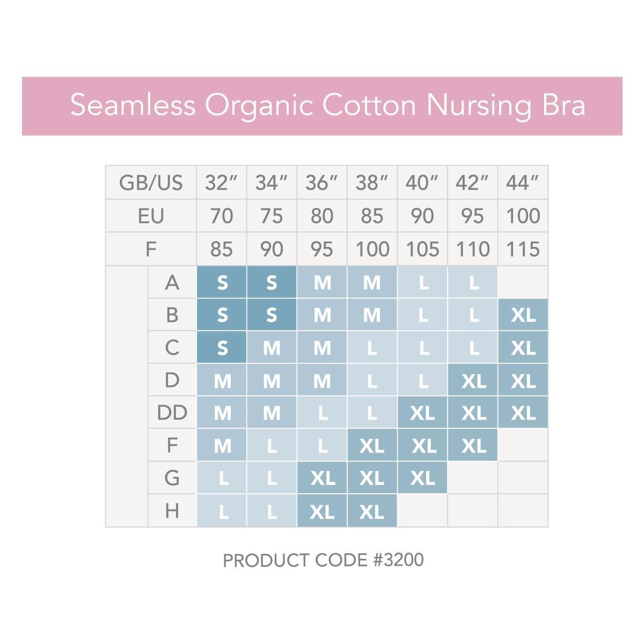Select the 32″ GB/US size header
The height and width of the screenshot is (644, 644).
pyautogui.click(x=221, y=183)
